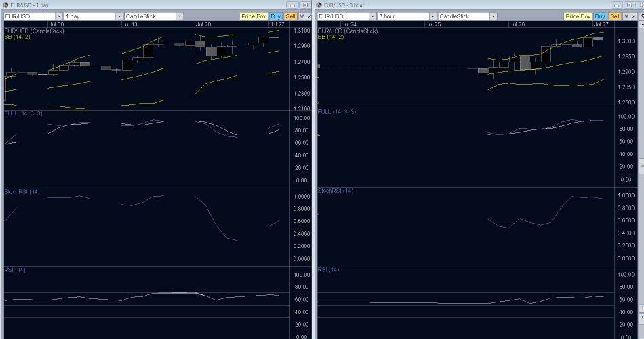Click the Buy button in the 1 day window

pyautogui.click(x=276, y=16)
